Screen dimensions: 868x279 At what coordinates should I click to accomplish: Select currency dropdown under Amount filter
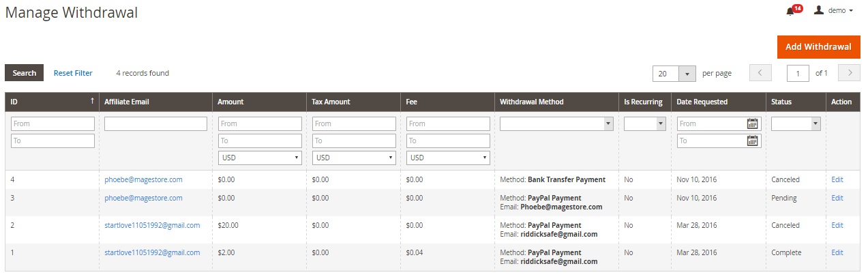[259, 158]
